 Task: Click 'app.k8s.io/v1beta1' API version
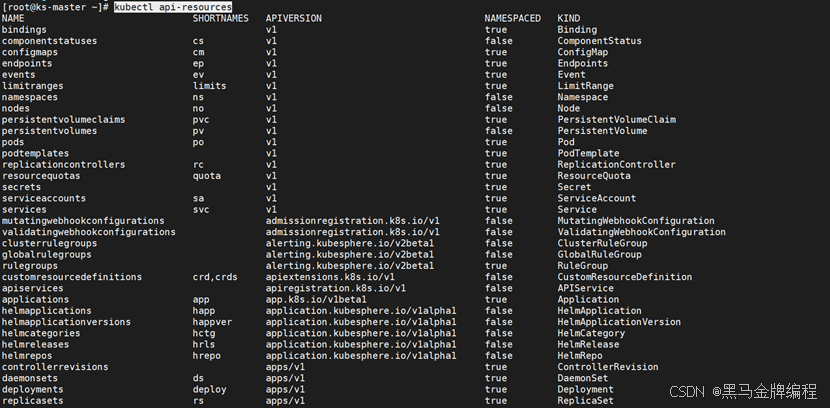316,300
